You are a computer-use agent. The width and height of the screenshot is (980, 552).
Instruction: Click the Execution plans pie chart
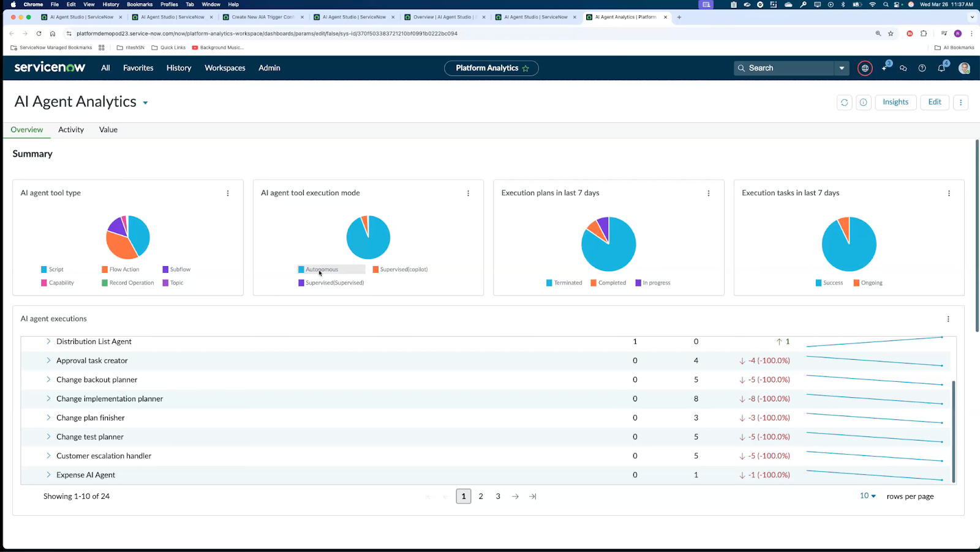click(609, 244)
